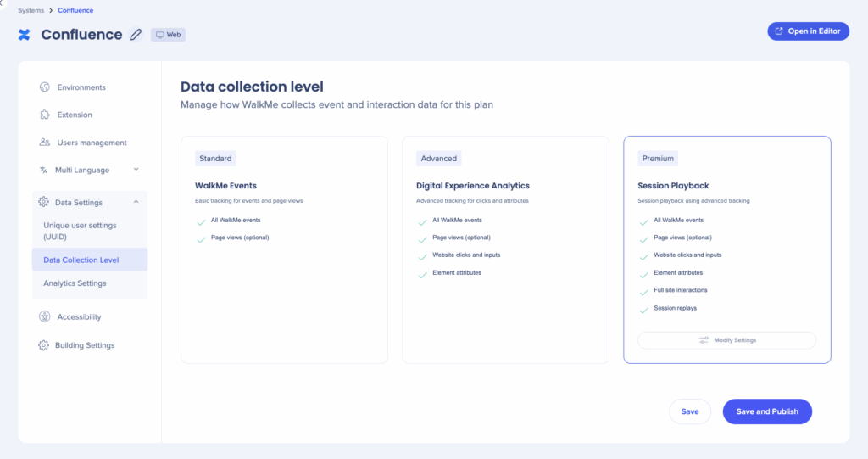
Task: Select the Standard WalkMe Events plan card
Action: [x=284, y=249]
